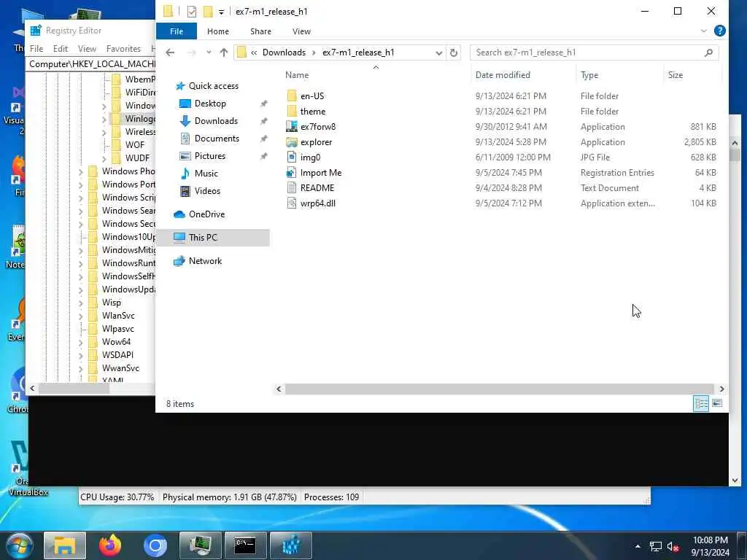Screen dimensions: 747x560
Task: Sort files by Date modified column
Action: pos(503,75)
